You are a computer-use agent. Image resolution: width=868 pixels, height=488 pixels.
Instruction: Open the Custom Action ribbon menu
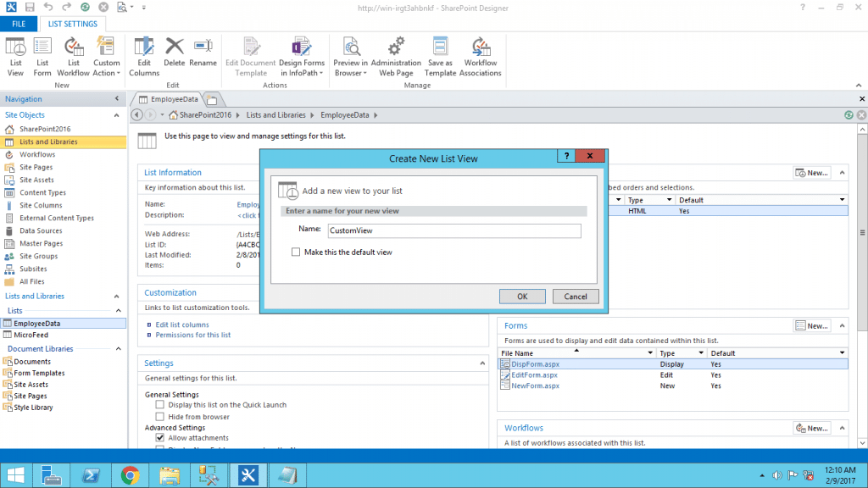click(x=106, y=57)
